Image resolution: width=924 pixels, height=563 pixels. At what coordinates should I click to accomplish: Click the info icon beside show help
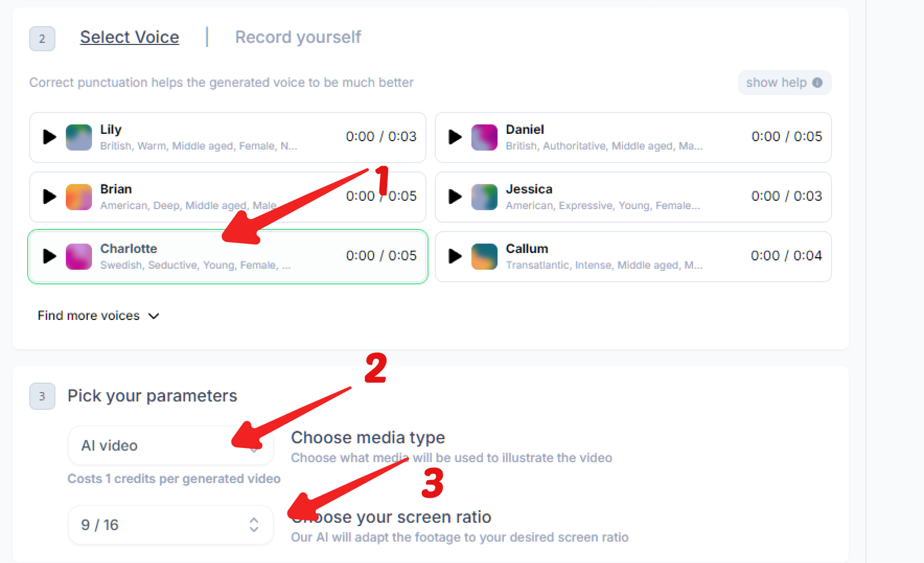[817, 83]
